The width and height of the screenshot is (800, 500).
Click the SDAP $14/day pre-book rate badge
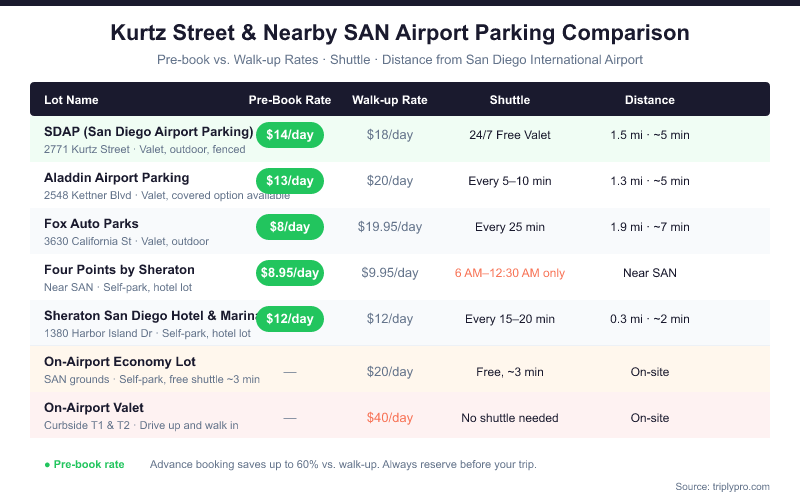coord(290,135)
